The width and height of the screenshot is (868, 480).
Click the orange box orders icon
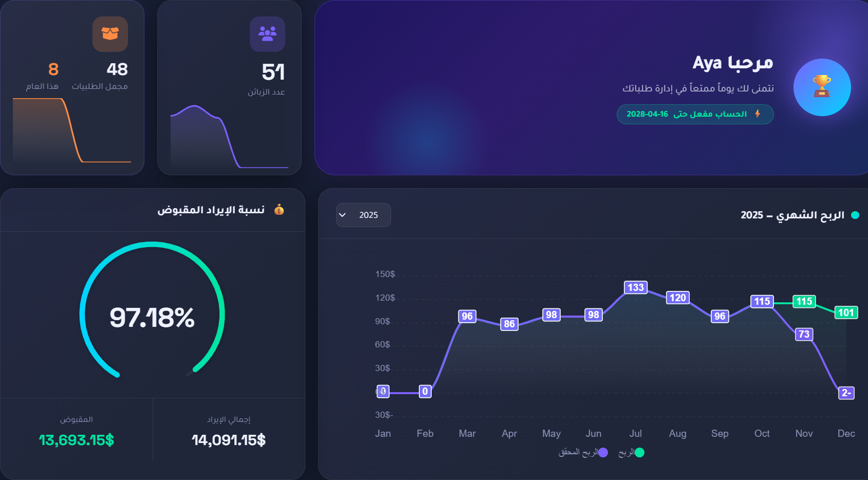110,34
